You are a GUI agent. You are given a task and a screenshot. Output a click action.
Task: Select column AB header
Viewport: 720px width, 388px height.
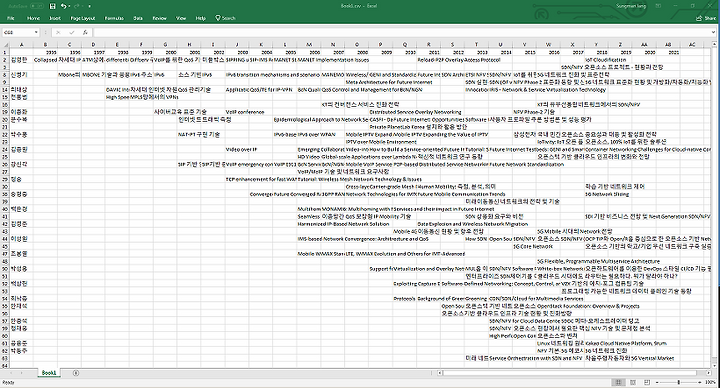coord(668,45)
